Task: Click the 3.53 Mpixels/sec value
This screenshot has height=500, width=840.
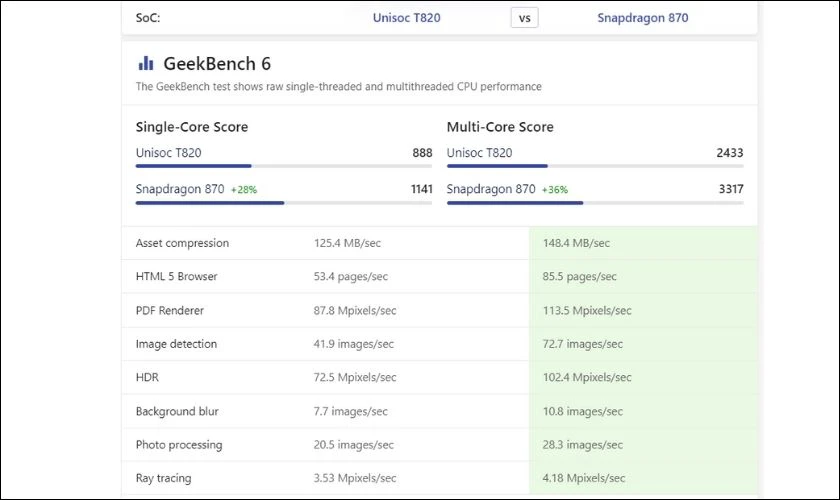Action: click(355, 478)
